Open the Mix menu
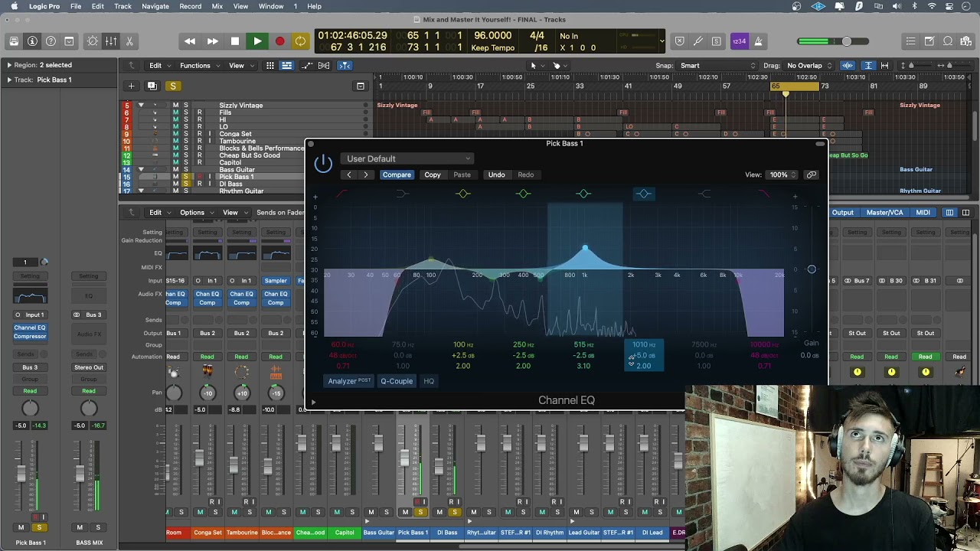Viewport: 980px width, 551px height. 217,6
